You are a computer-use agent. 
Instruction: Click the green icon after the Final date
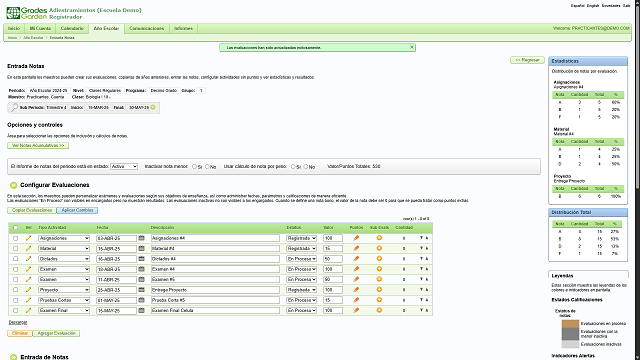pyautogui.click(x=153, y=107)
